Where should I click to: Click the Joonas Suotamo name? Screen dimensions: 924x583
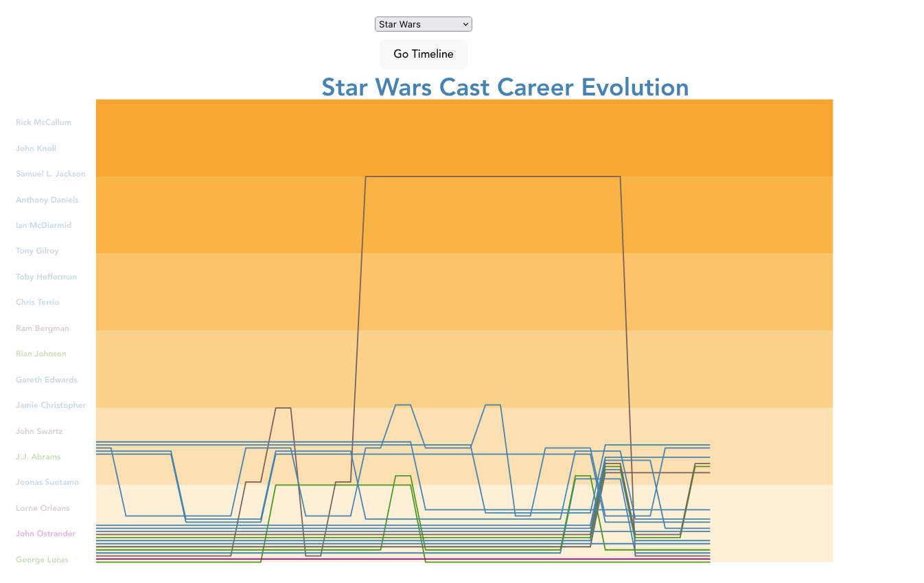47,482
